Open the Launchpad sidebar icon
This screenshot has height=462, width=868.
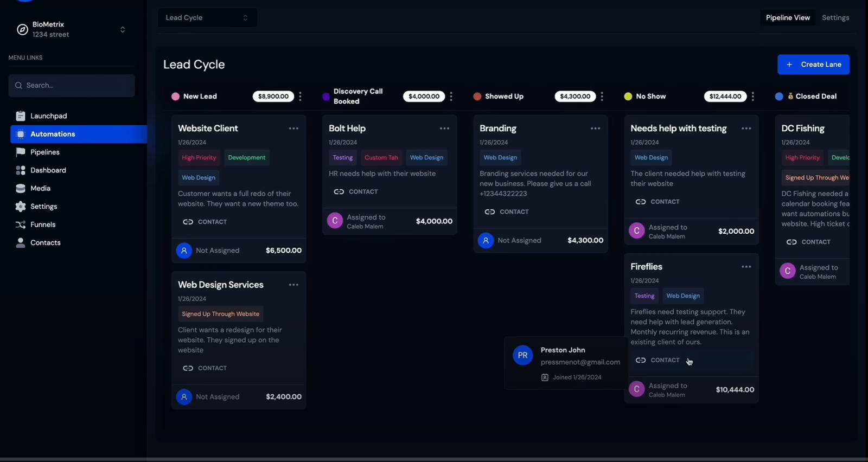[x=21, y=116]
